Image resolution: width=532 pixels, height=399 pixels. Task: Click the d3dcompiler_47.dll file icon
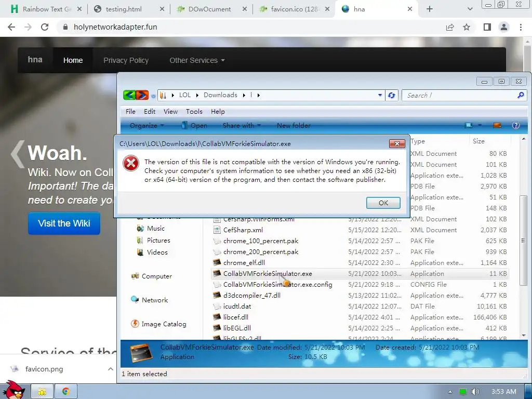(x=217, y=295)
